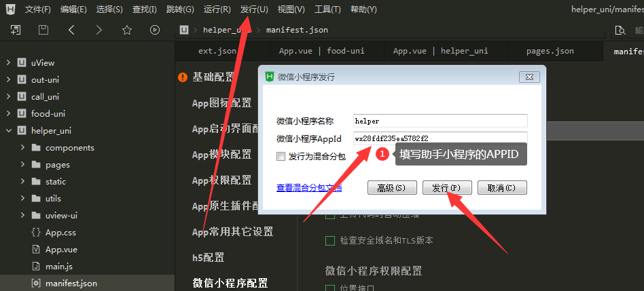Collapse the helper_uni project node
644x291 pixels.
pos(8,131)
